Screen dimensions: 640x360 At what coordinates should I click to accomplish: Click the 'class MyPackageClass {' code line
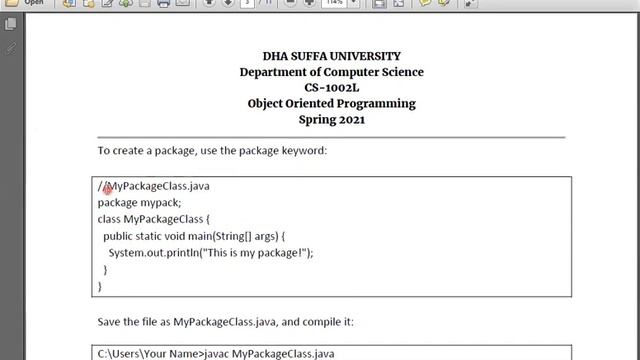tap(153, 219)
